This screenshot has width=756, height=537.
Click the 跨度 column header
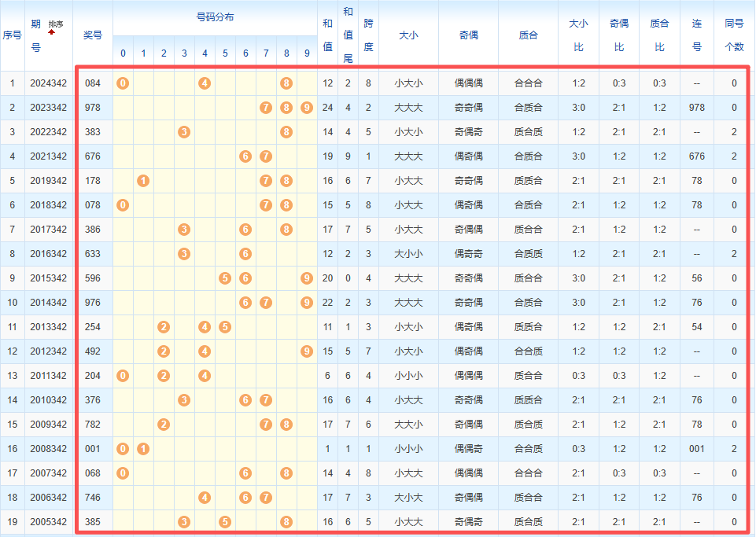pos(368,35)
